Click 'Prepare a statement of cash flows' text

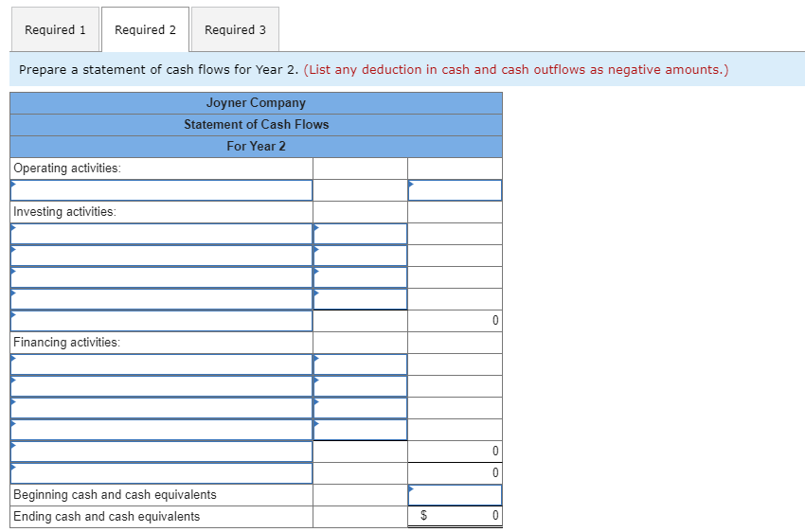[159, 70]
